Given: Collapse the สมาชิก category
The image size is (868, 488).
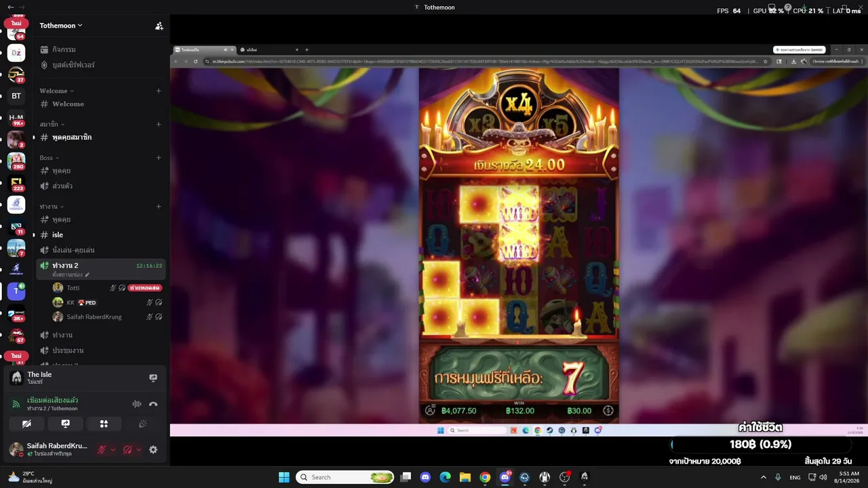Looking at the screenshot, I should (52, 124).
